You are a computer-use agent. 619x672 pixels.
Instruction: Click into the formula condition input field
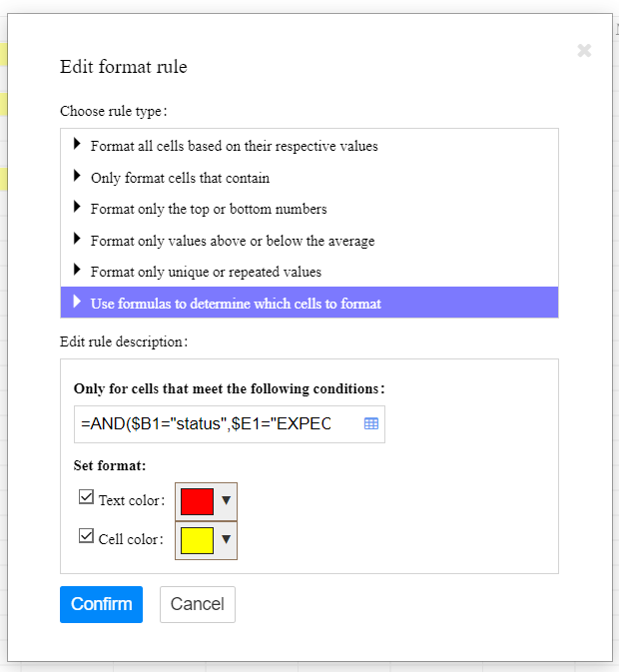[215, 423]
